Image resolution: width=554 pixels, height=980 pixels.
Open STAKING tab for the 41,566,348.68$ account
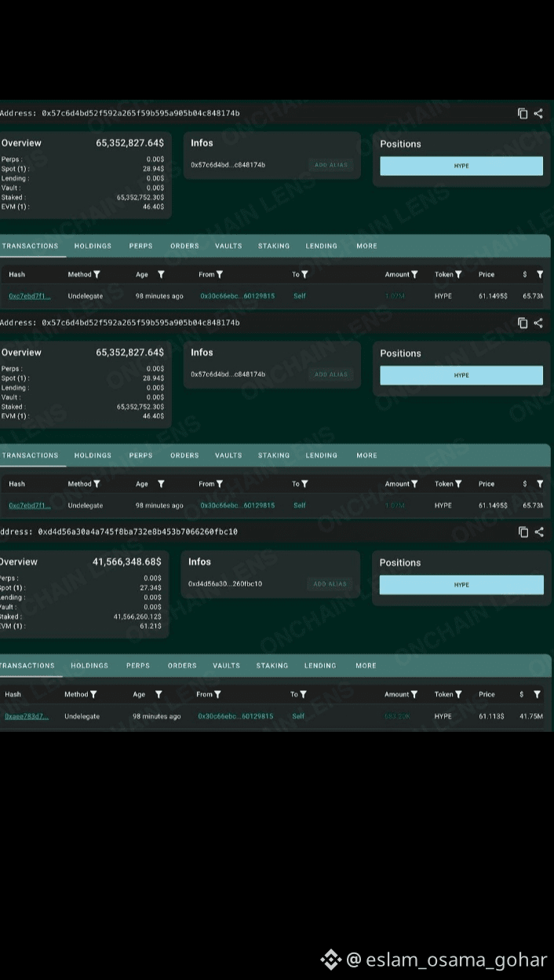[272, 665]
